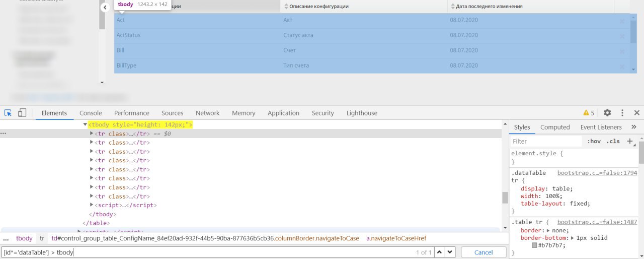Image resolution: width=644 pixels, height=259 pixels.
Task: Open the Security tab
Action: (323, 113)
